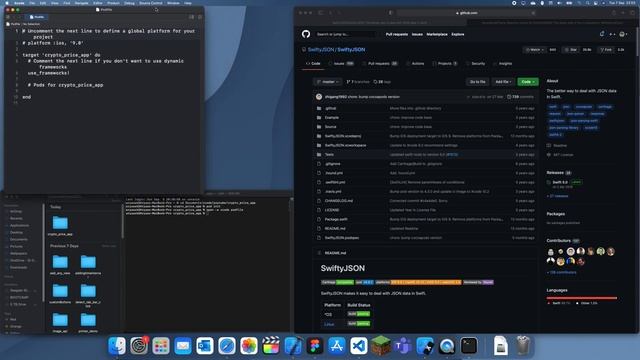Open the Package.swift file
Screen dimensions: 640x360
(x=336, y=219)
